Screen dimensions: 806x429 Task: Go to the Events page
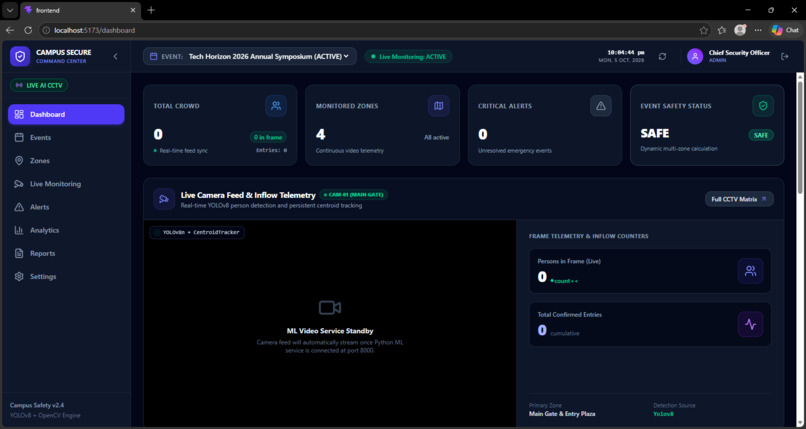point(66,138)
